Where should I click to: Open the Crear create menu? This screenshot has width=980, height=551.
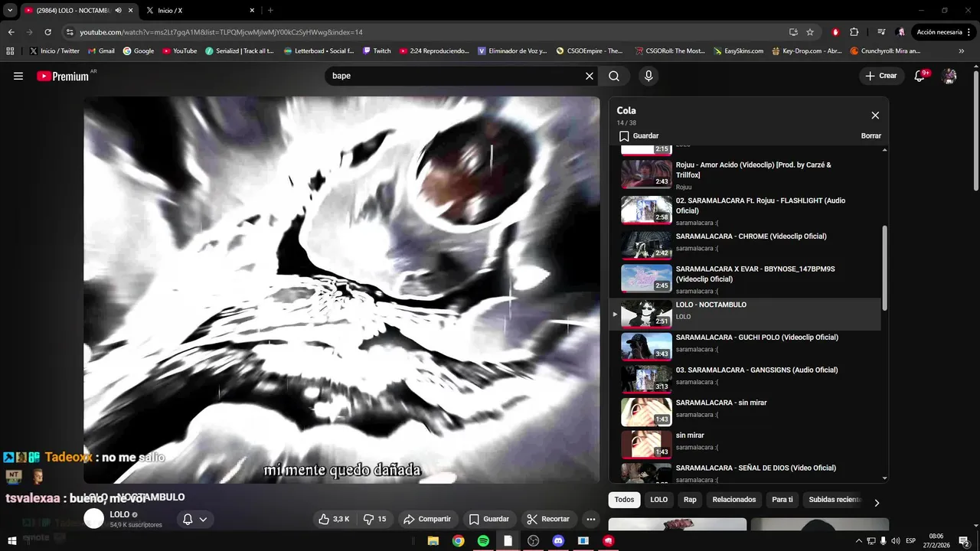[881, 76]
